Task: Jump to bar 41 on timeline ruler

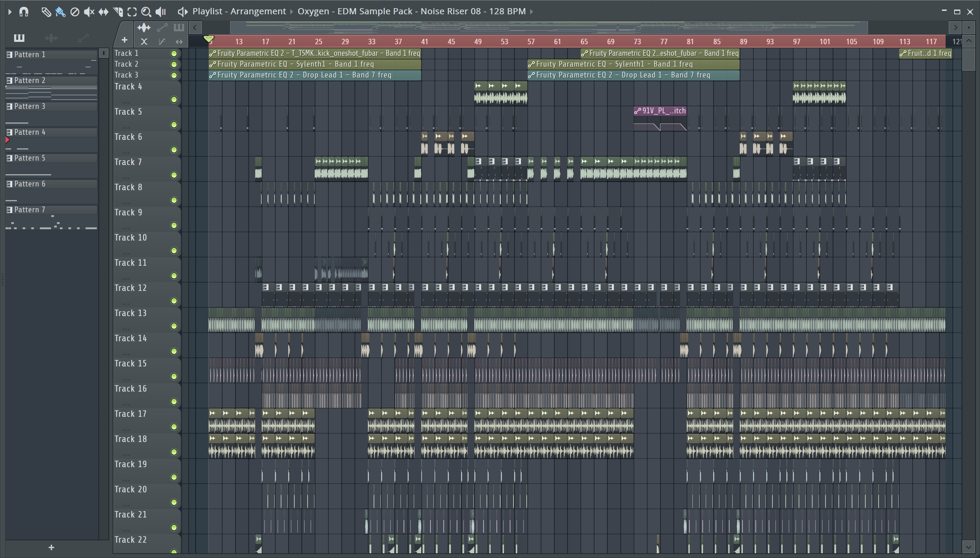Action: 424,42
